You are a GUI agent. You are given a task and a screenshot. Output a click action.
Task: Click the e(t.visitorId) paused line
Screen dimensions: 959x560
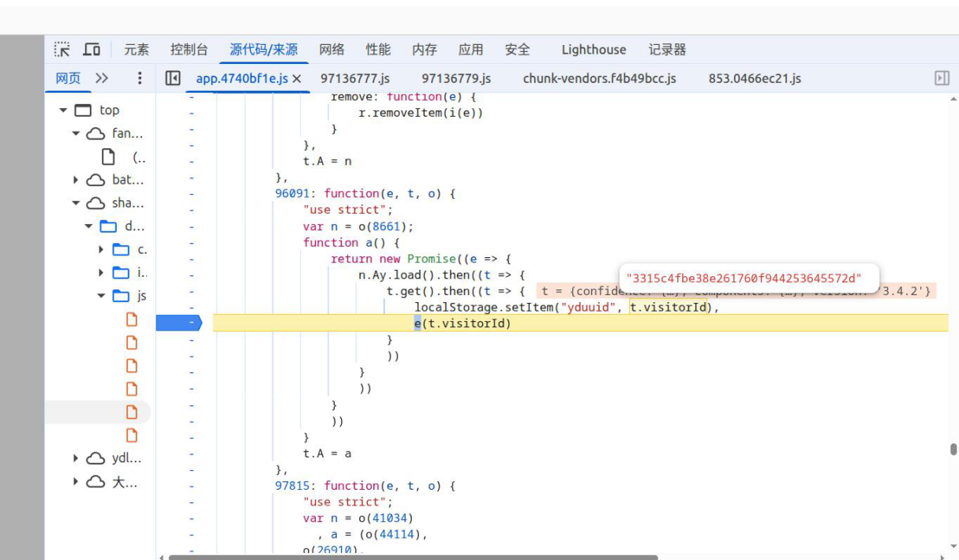click(x=463, y=323)
